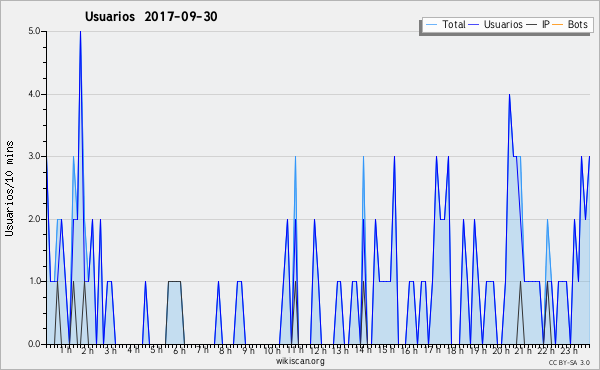Screen dimensions: 600x370
Task: Click the 19 h x-axis label
Action: point(478,350)
